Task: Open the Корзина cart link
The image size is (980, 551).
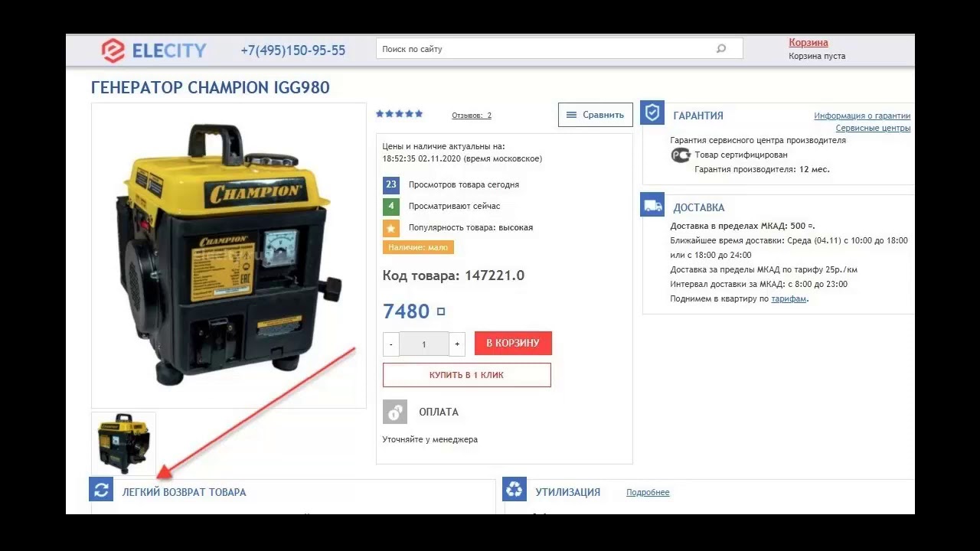Action: 808,43
